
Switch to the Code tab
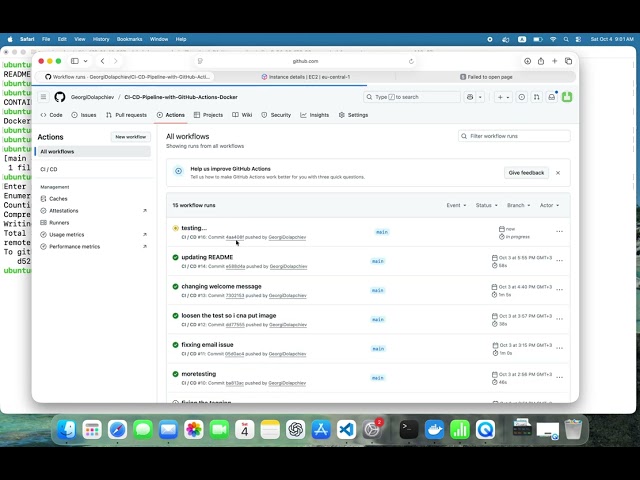pos(51,115)
